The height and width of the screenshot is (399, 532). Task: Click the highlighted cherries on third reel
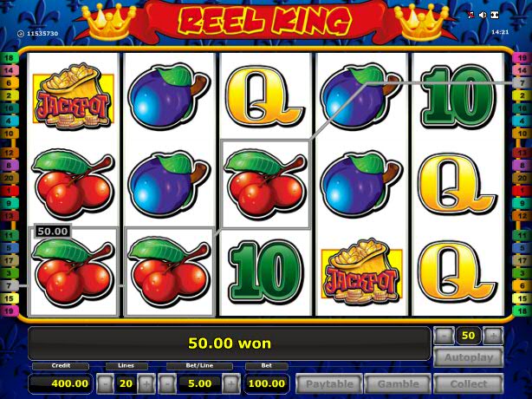pyautogui.click(x=265, y=184)
